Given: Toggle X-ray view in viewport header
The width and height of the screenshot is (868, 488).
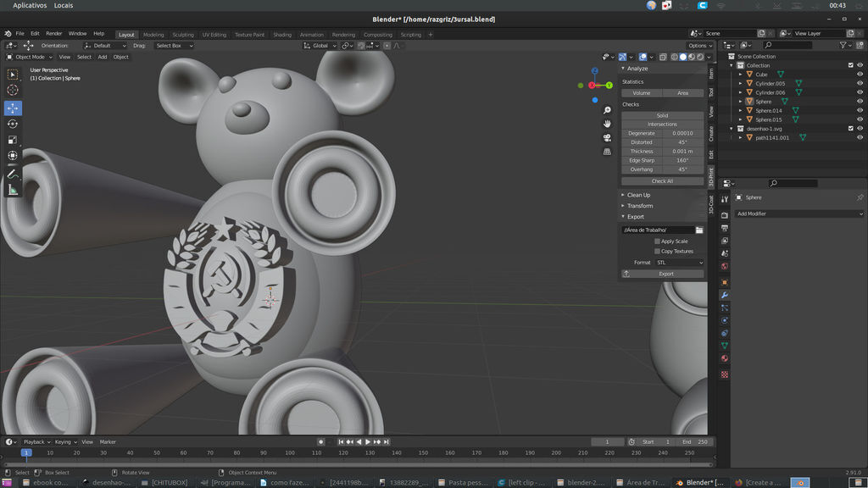Looking at the screenshot, I should (663, 57).
